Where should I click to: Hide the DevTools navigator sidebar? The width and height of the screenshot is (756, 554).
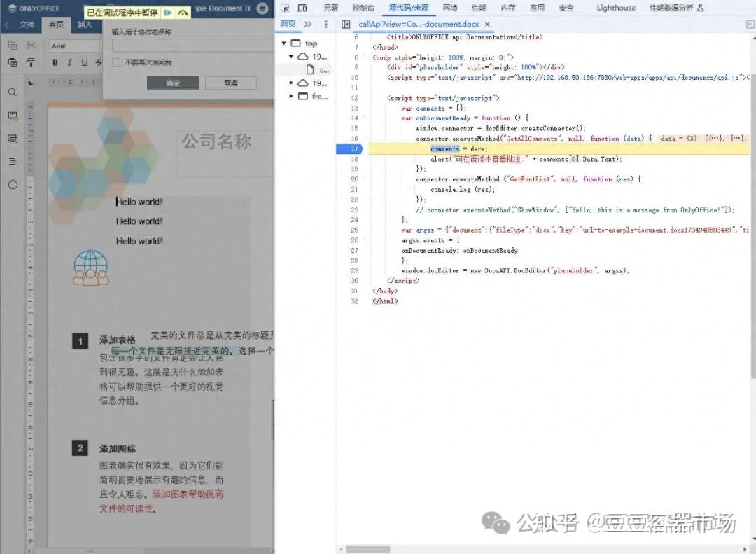(x=346, y=24)
